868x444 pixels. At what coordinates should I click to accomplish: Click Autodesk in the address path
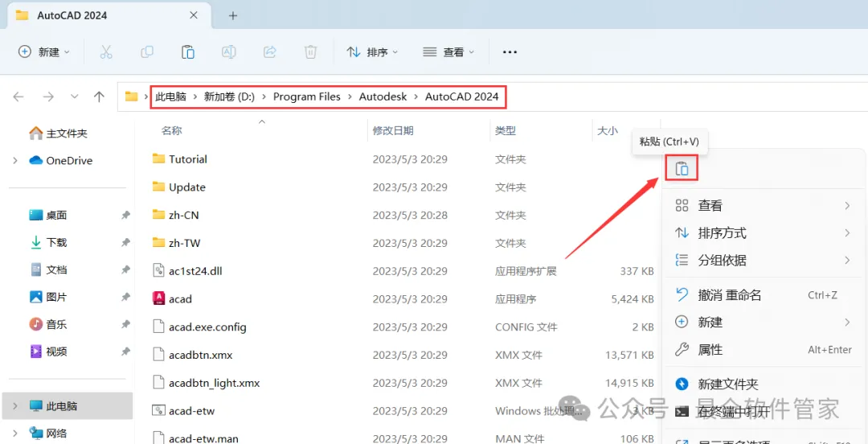(x=383, y=97)
